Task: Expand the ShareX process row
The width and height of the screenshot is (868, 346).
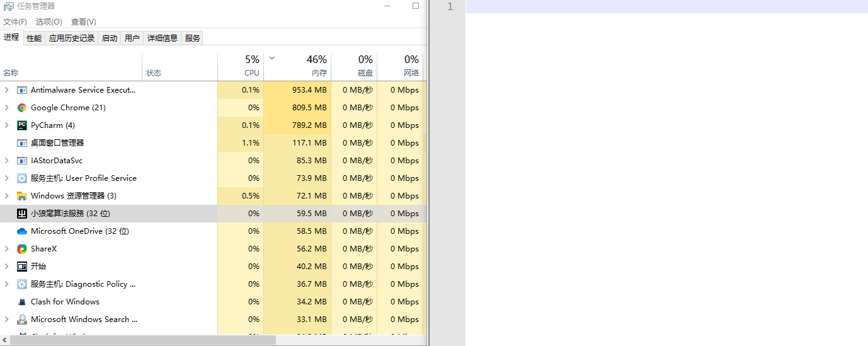Action: point(7,249)
